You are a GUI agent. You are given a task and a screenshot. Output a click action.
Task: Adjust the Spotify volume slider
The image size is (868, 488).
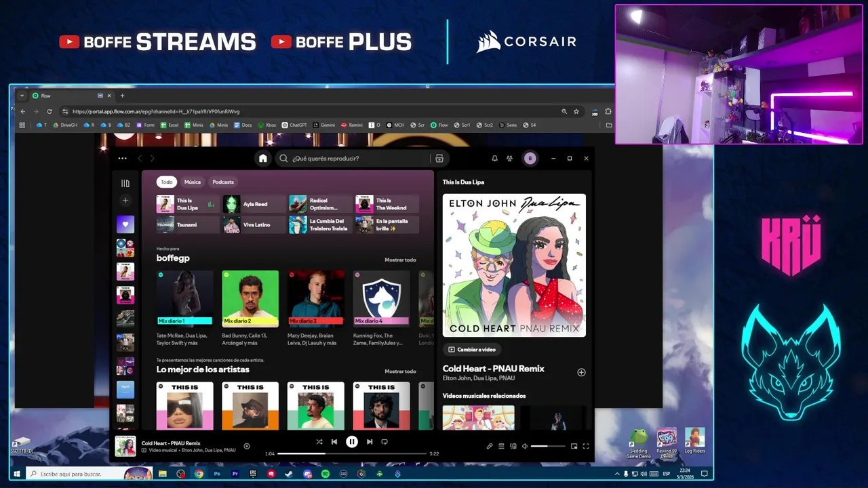[548, 446]
